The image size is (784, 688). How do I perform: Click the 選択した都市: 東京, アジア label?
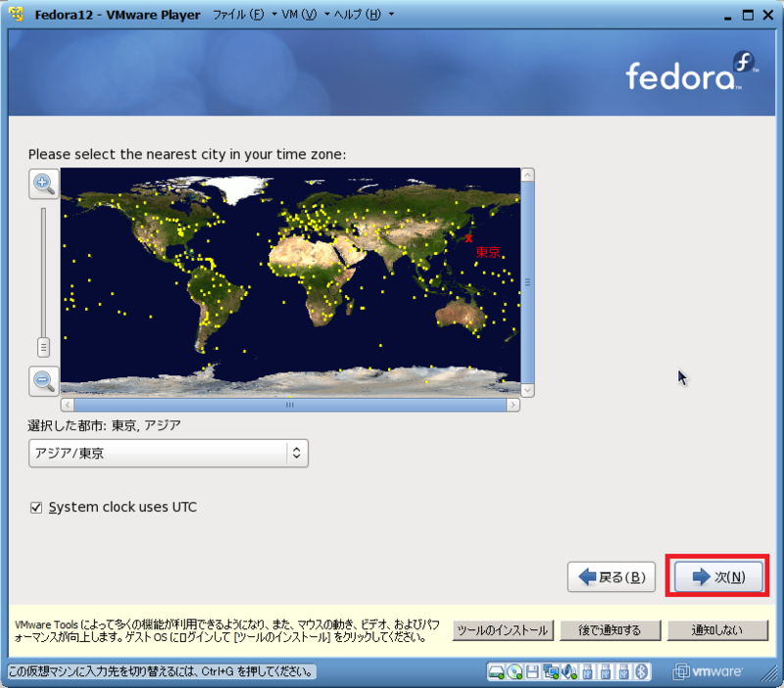coord(105,425)
